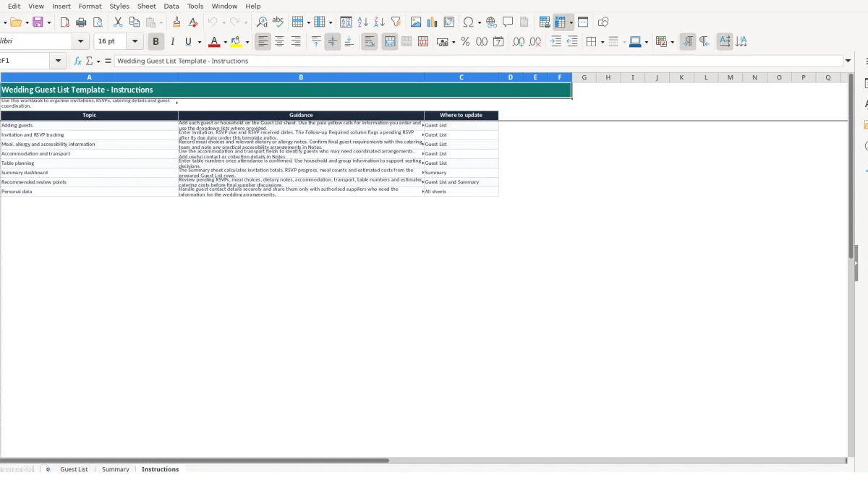This screenshot has height=488, width=868.
Task: Click the formula input line
Action: [x=479, y=61]
